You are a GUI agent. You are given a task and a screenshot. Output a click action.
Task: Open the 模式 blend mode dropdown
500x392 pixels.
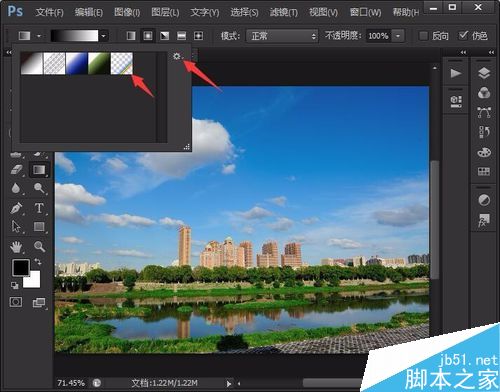point(282,36)
